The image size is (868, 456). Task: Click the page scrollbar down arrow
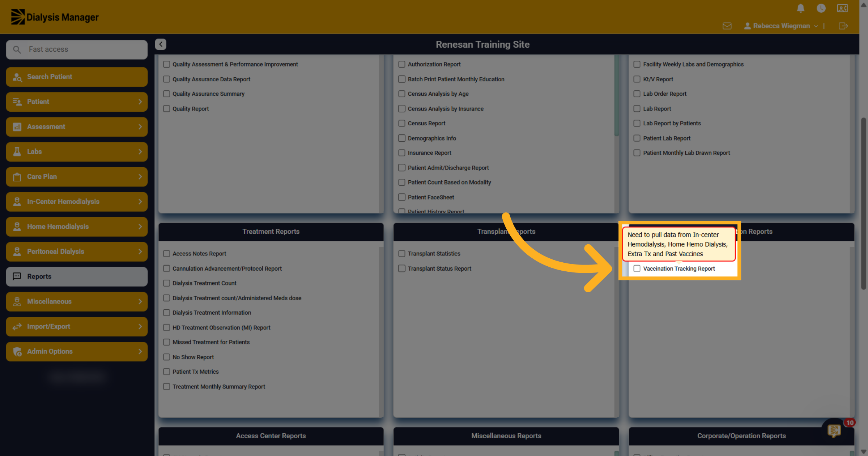864,452
